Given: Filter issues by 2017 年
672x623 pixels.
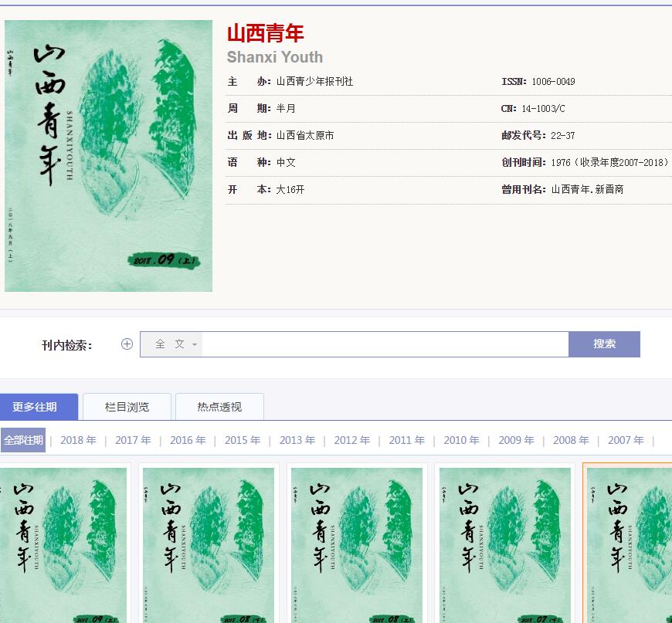Looking at the screenshot, I should coord(134,440).
